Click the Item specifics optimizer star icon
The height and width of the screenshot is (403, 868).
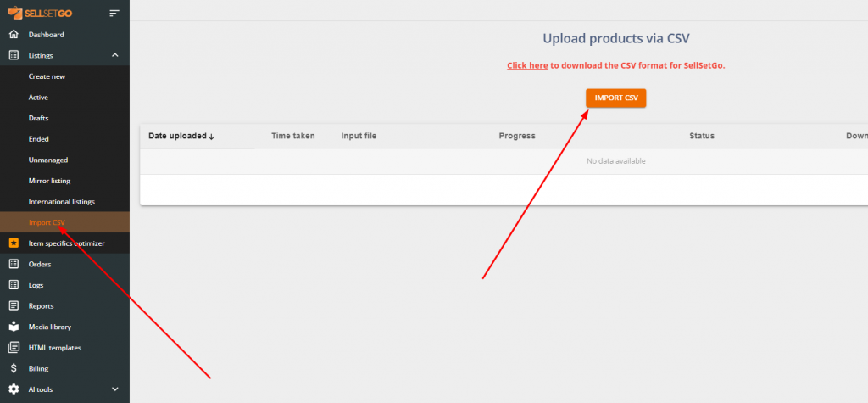[13, 243]
